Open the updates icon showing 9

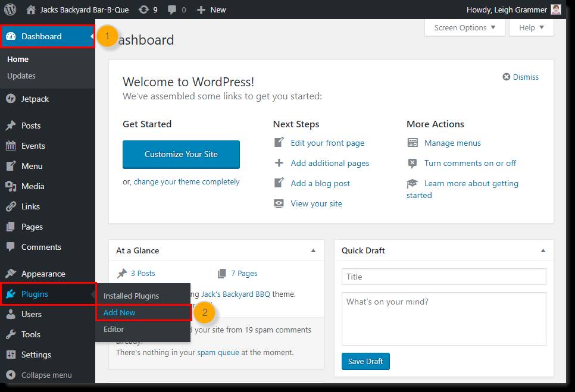(x=143, y=10)
